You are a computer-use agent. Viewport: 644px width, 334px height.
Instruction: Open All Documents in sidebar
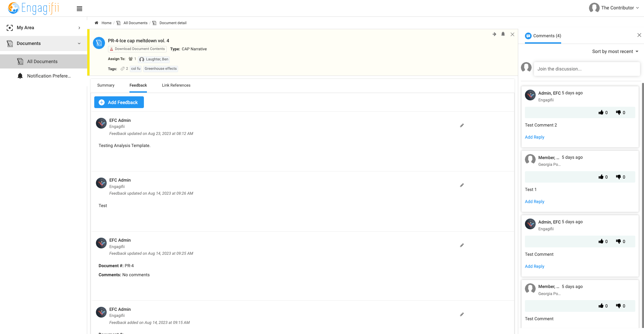[44, 61]
